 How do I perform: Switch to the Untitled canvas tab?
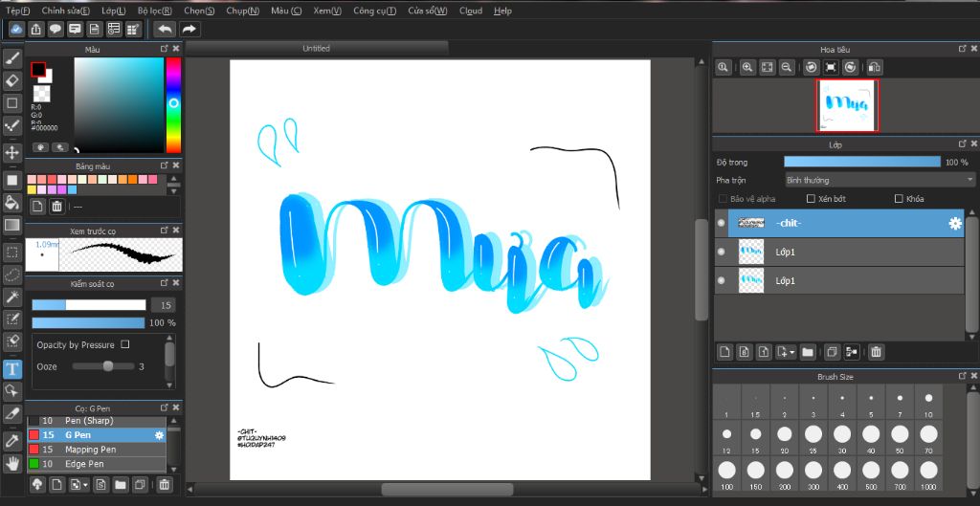tap(316, 48)
